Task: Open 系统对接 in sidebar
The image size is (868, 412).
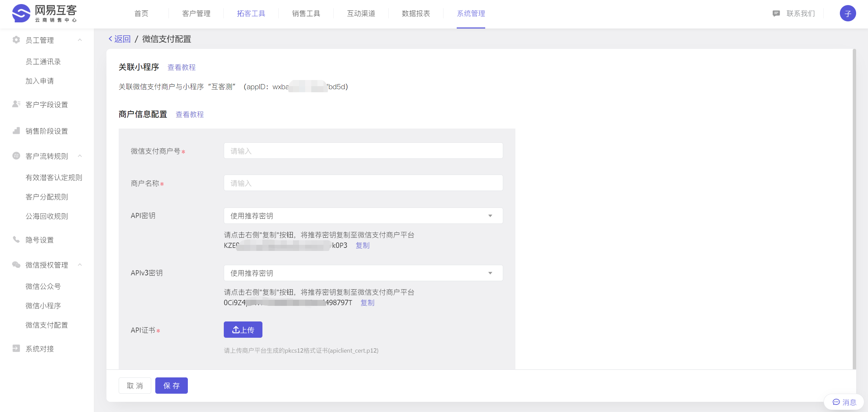Action: (40, 349)
